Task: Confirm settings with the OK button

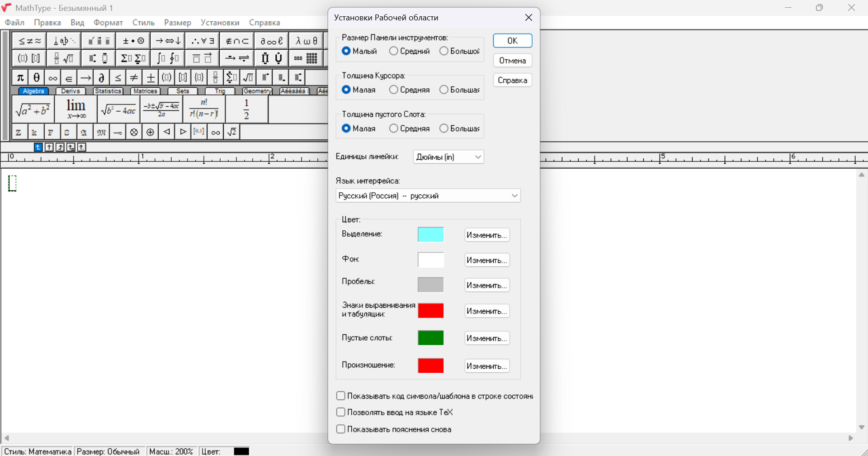Action: (x=512, y=41)
